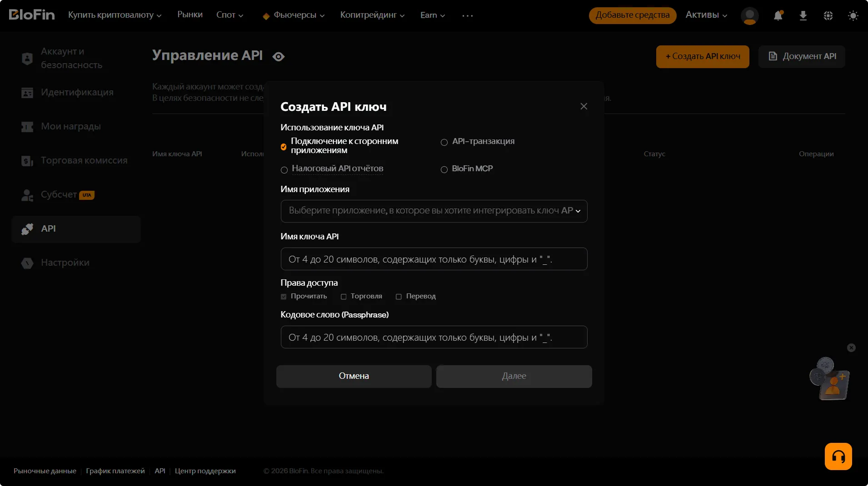Enable the Перевод permission checkbox
This screenshot has height=486, width=868.
(399, 297)
